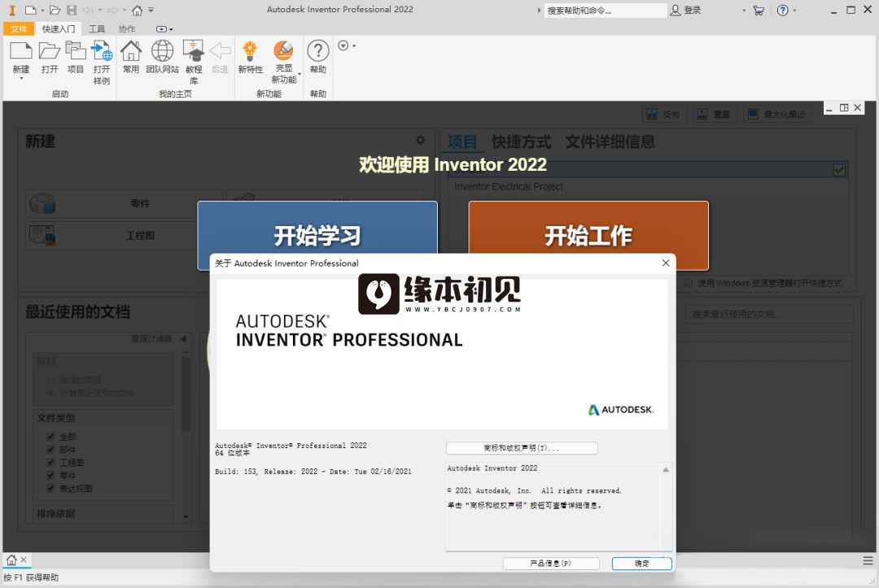Screen dimensions: 879x588
Task: Expand the 新建 button dropdown arrow
Action: 21,78
